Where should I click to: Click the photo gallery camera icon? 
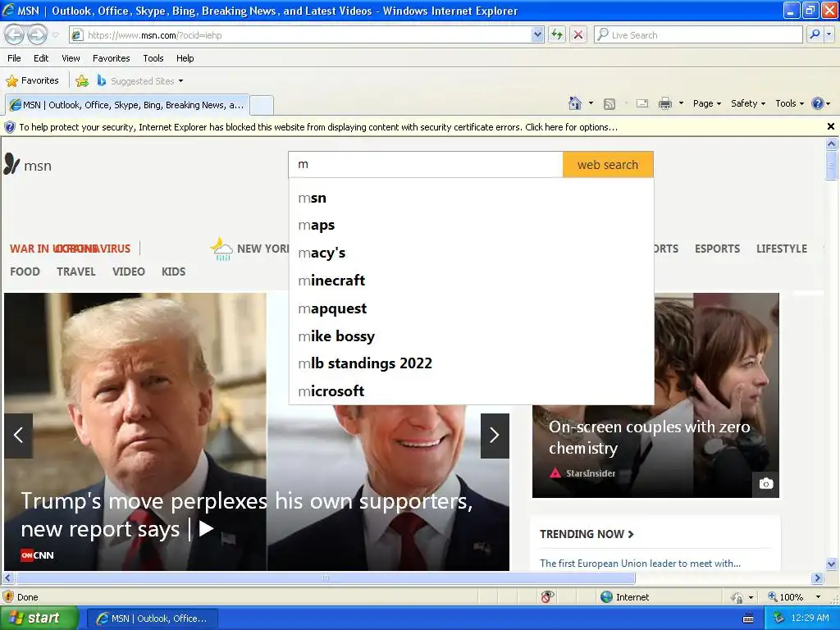tap(766, 484)
